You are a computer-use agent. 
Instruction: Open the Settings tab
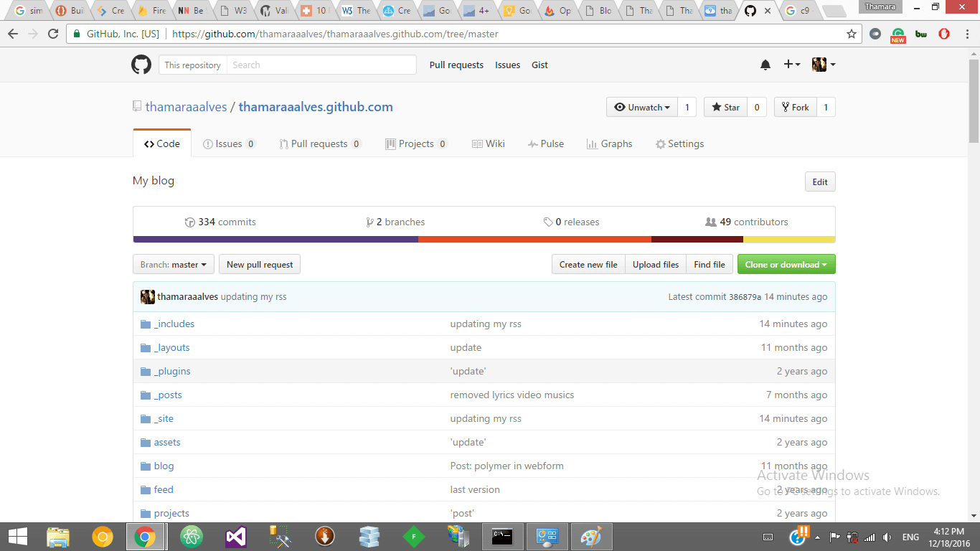pyautogui.click(x=679, y=143)
